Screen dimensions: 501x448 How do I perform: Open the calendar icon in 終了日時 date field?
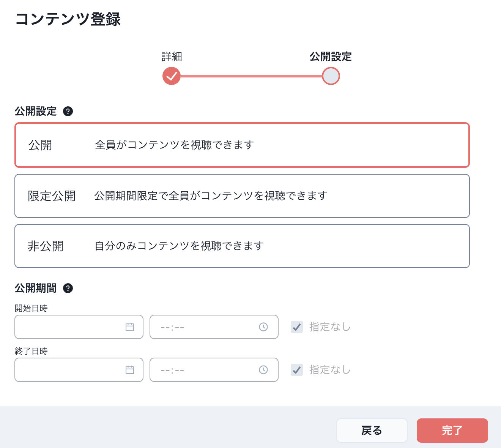click(x=130, y=370)
